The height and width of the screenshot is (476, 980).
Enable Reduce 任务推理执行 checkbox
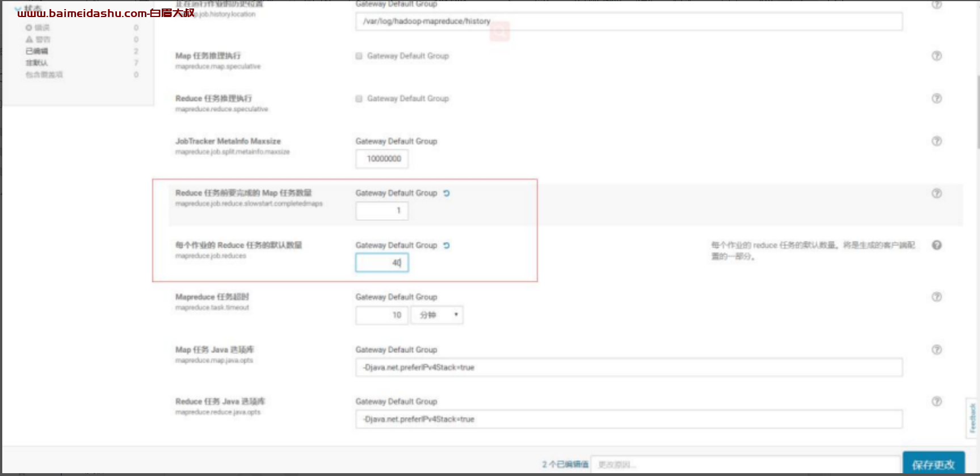[359, 98]
